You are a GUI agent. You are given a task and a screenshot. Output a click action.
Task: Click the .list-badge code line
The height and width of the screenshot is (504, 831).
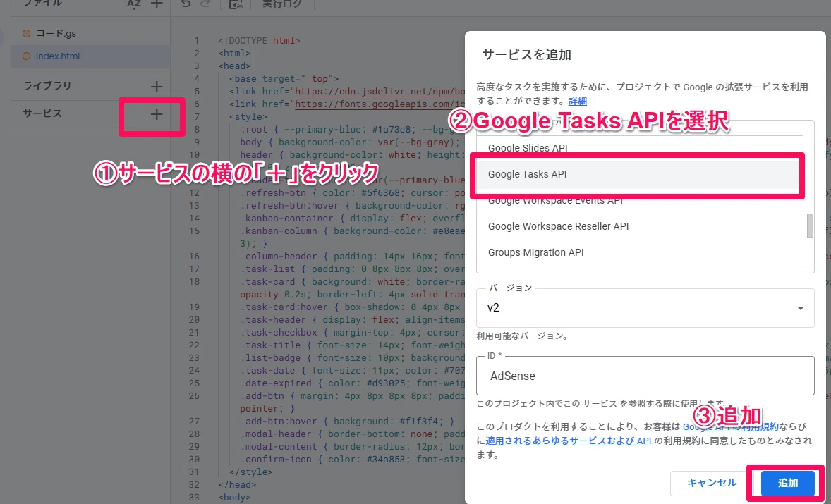[353, 358]
